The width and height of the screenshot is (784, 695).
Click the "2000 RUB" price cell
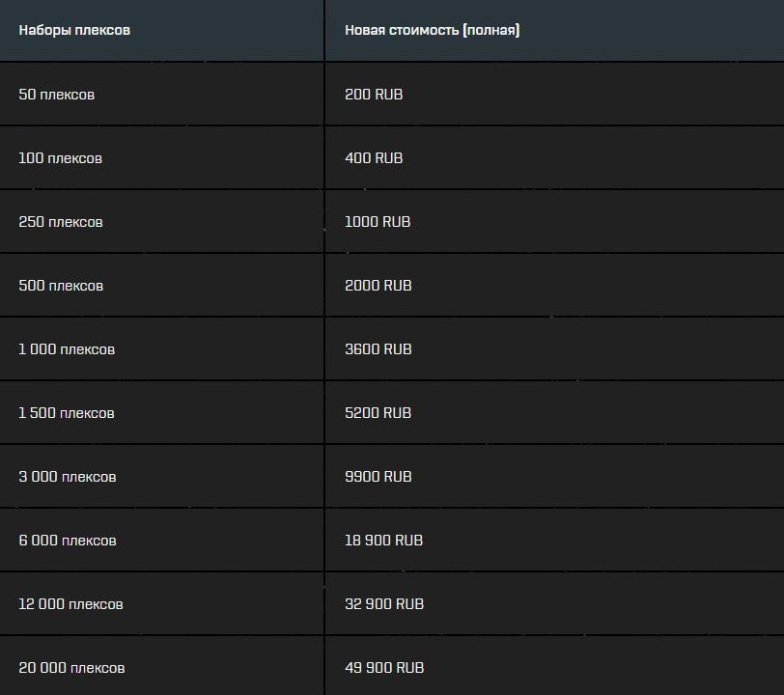click(378, 286)
